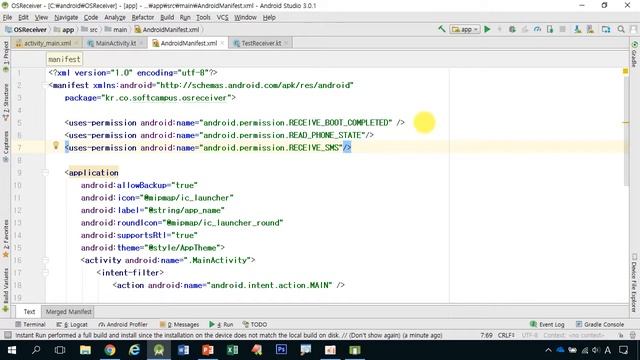Click the yellow warning marker at top of scrollbar

click(x=625, y=71)
